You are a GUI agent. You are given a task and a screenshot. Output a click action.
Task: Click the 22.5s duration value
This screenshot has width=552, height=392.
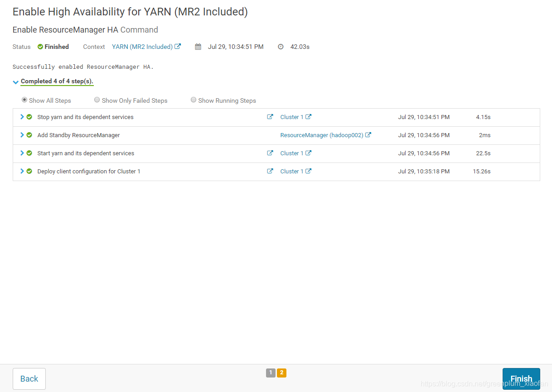pos(483,153)
